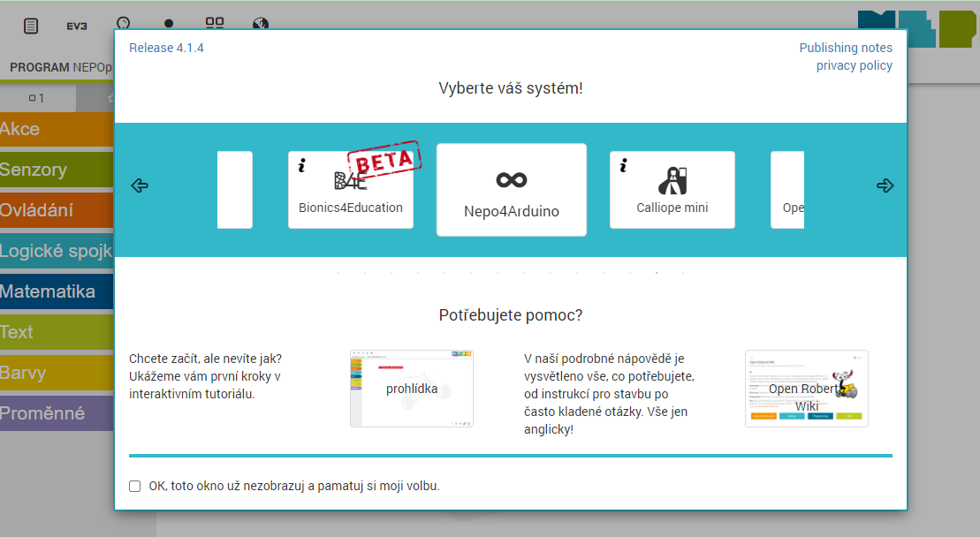Start the prohlídka tutorial thumbnail
The image size is (980, 537).
pyautogui.click(x=411, y=389)
